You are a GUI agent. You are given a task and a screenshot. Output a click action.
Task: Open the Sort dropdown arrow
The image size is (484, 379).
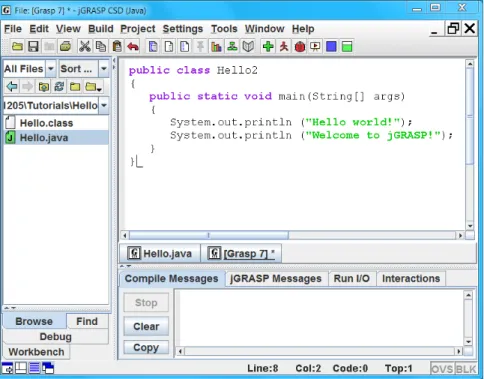(x=104, y=69)
